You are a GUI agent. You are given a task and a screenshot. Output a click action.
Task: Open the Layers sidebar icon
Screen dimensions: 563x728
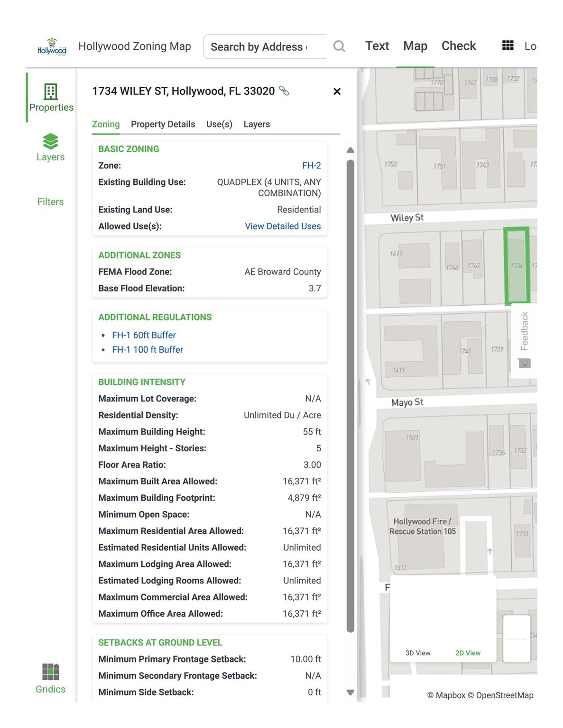pos(50,147)
